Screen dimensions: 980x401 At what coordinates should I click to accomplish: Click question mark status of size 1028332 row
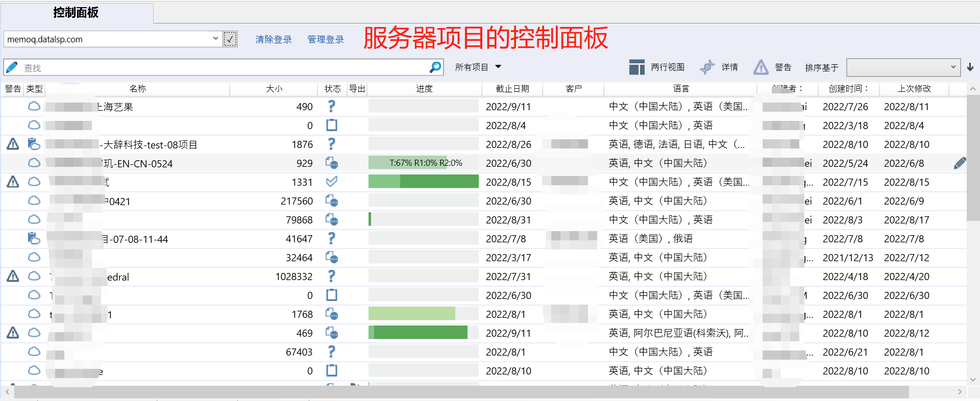click(x=331, y=276)
